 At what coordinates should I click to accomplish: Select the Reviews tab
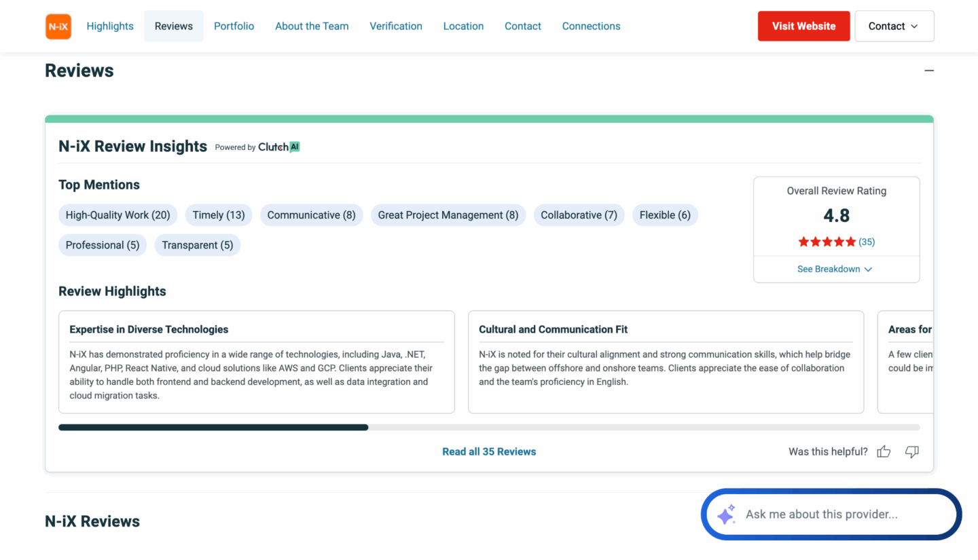coord(174,26)
